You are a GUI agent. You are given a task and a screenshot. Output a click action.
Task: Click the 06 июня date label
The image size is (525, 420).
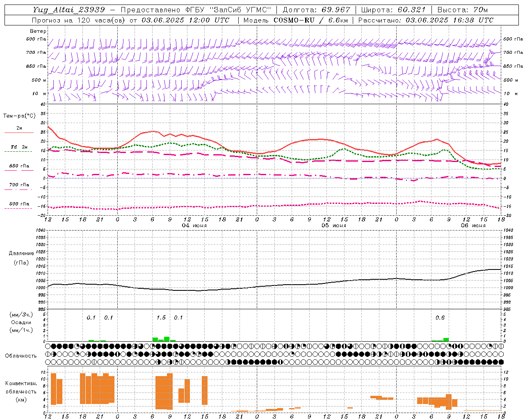click(473, 226)
